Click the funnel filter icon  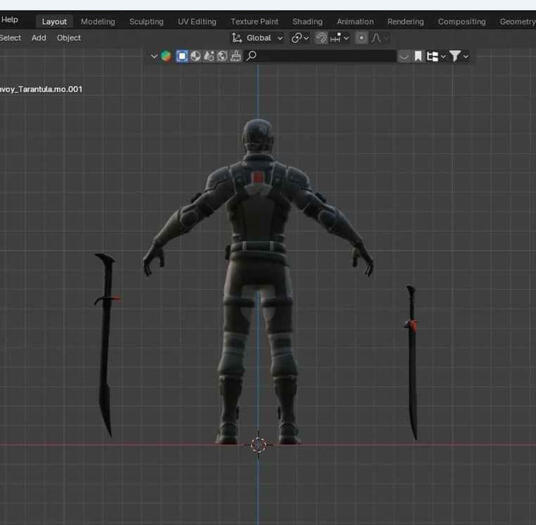click(x=455, y=56)
